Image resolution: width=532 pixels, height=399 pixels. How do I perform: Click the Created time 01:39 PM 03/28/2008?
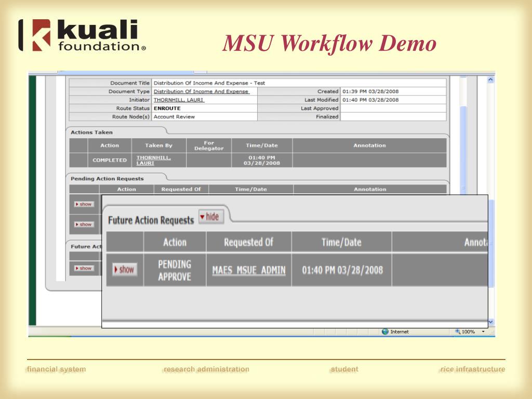click(370, 91)
